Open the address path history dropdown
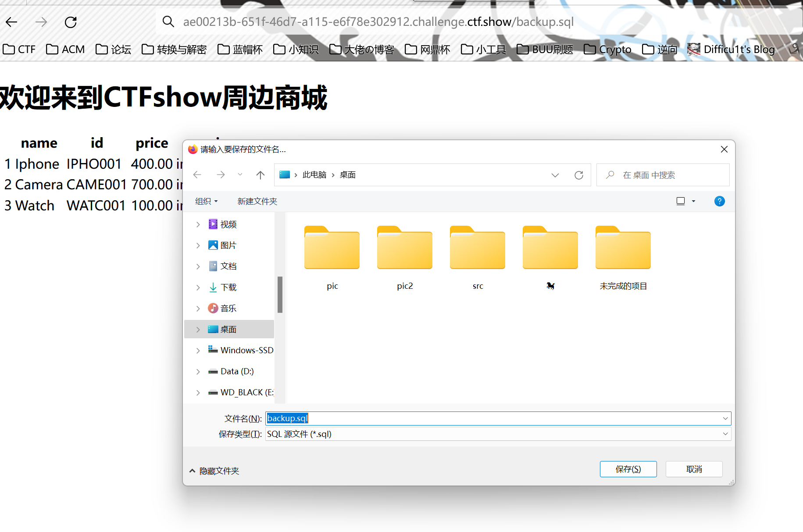The image size is (803, 532). pos(555,175)
